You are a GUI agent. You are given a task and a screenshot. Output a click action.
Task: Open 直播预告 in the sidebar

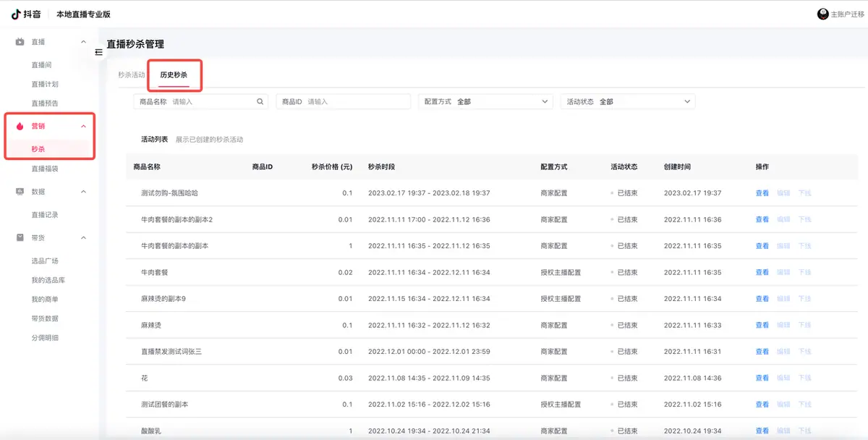[x=45, y=103]
